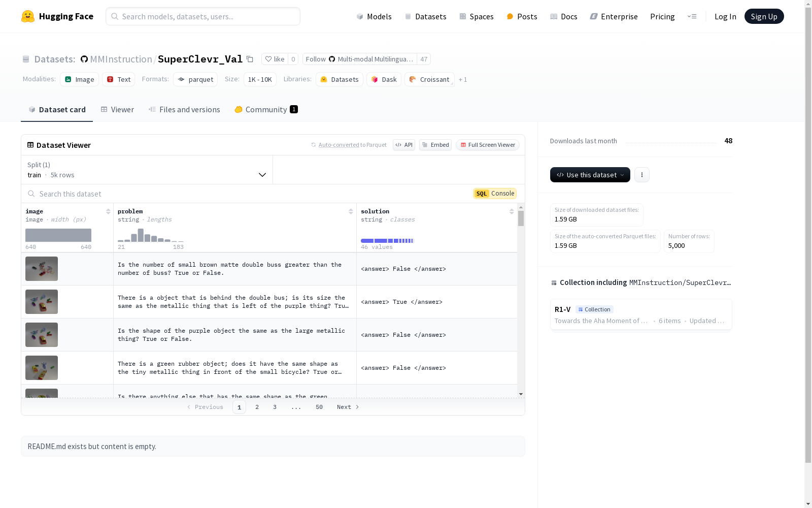The width and height of the screenshot is (812, 508).
Task: Sort by the problem column
Action: 351,211
